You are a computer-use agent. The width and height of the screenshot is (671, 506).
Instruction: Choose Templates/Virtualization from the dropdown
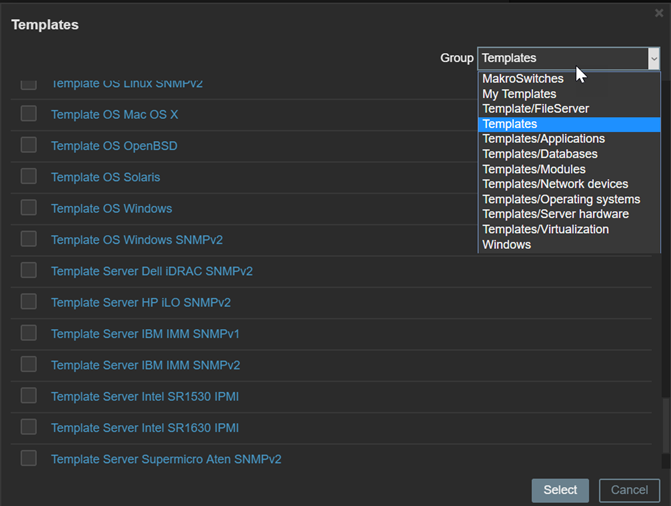tap(545, 229)
